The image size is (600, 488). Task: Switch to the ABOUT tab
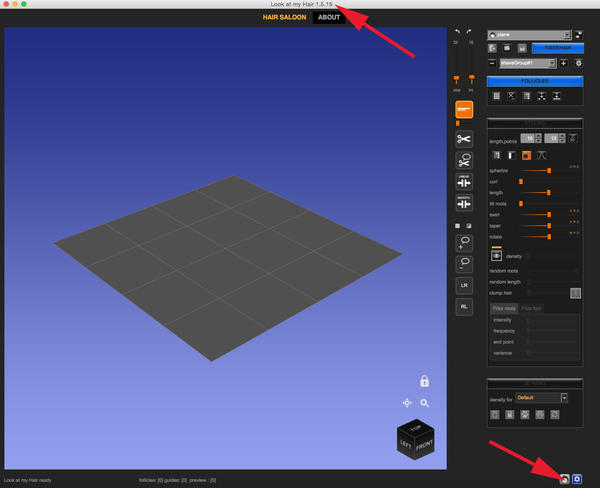(329, 17)
